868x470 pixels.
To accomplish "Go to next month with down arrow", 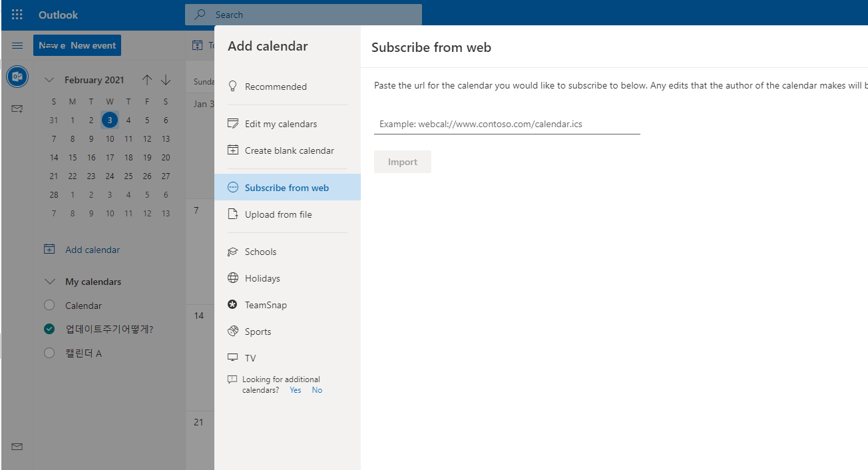I will pos(165,79).
